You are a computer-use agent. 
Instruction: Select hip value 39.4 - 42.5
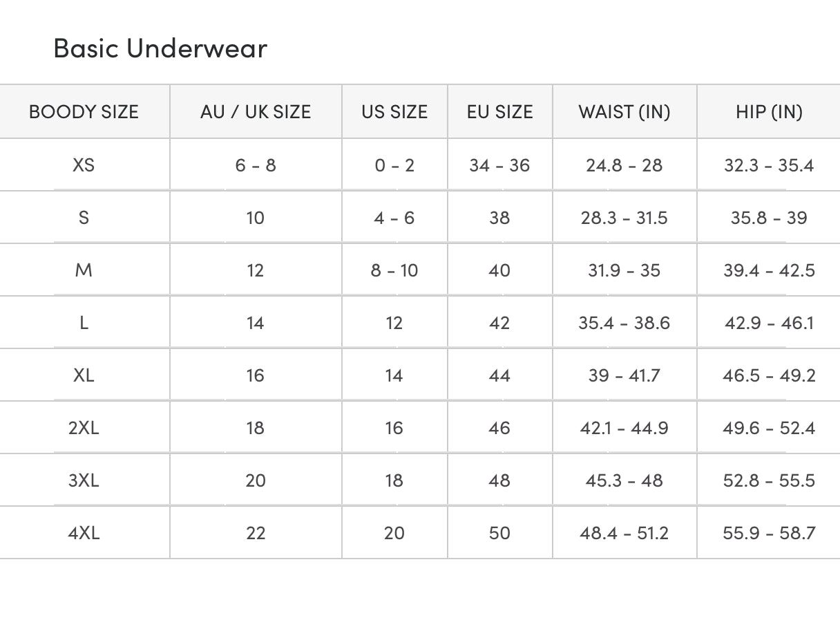click(769, 270)
